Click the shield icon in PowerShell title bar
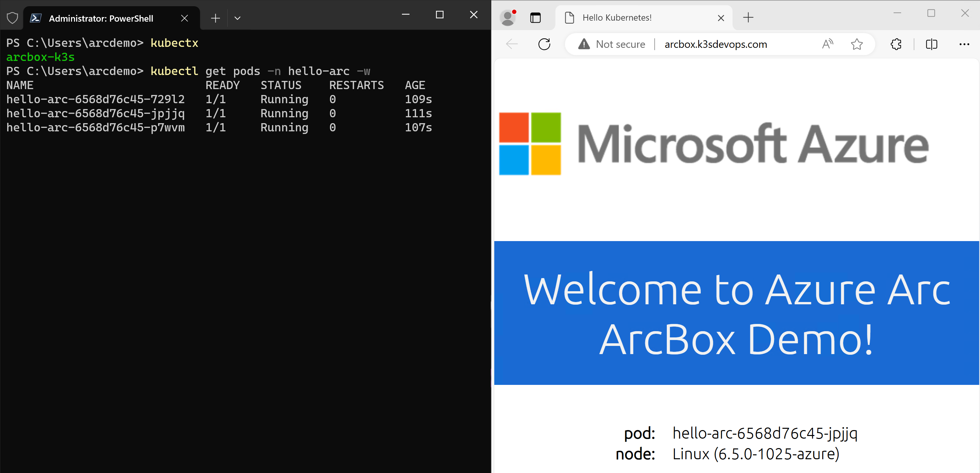The width and height of the screenshot is (980, 473). 12,18
